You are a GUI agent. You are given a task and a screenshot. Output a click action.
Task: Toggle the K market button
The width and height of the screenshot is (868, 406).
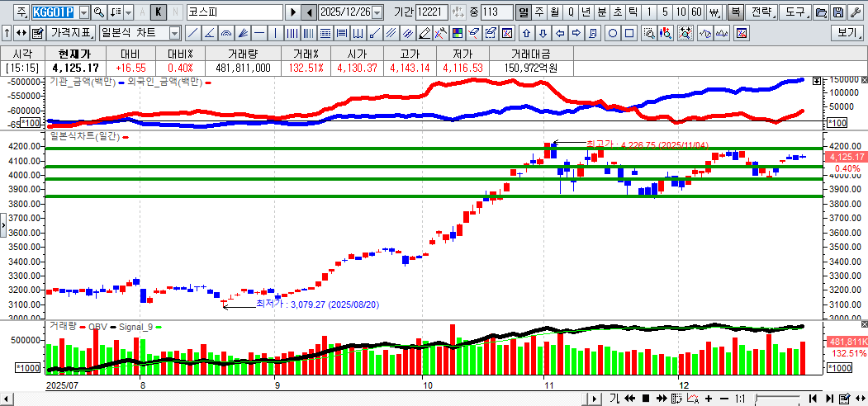point(159,12)
